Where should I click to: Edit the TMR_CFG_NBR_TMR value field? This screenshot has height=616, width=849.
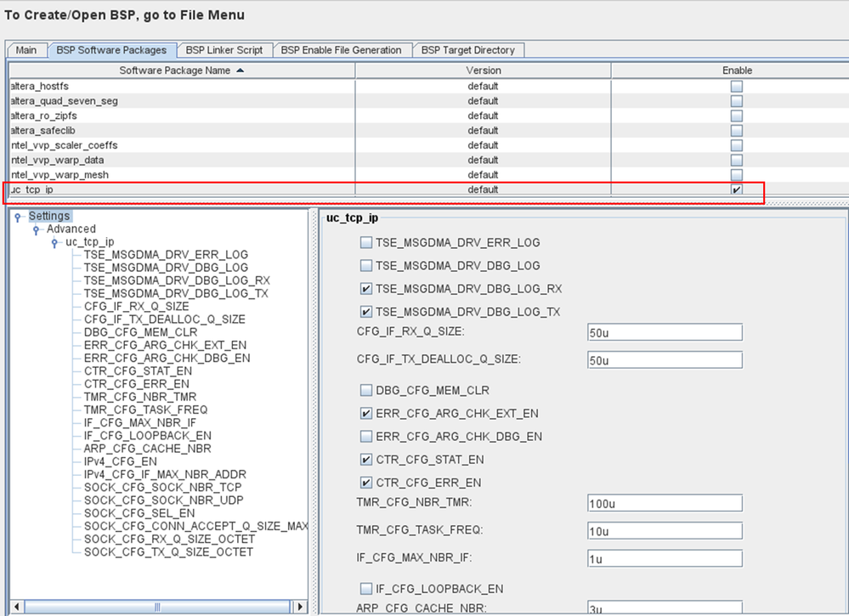(x=664, y=503)
